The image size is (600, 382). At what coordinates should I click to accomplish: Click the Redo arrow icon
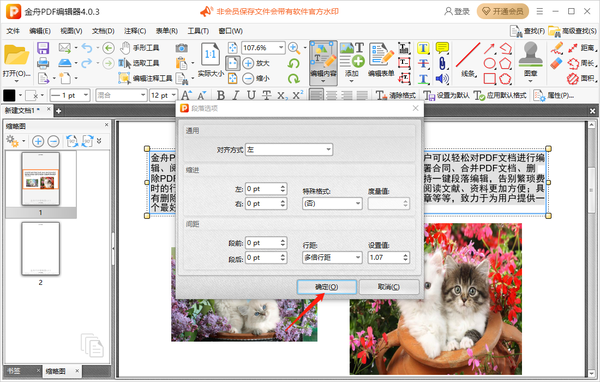(x=87, y=63)
